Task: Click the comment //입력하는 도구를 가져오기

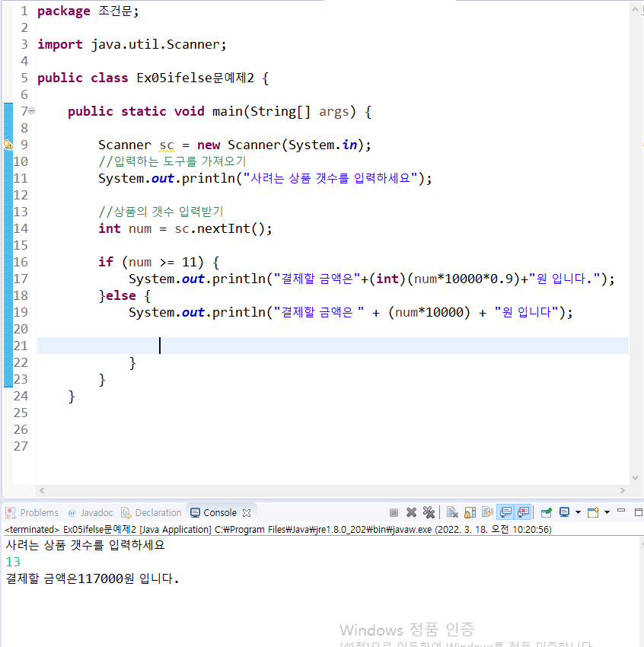Action: click(172, 161)
